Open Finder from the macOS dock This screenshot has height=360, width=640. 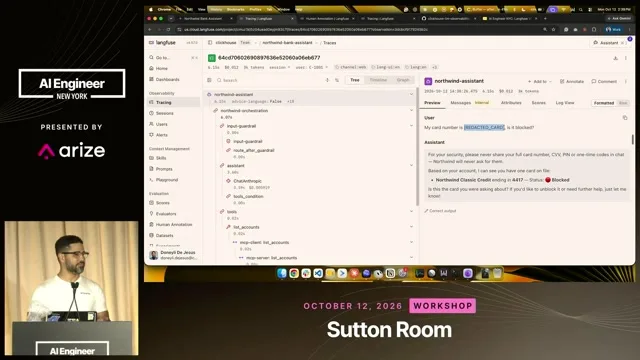click(x=282, y=273)
